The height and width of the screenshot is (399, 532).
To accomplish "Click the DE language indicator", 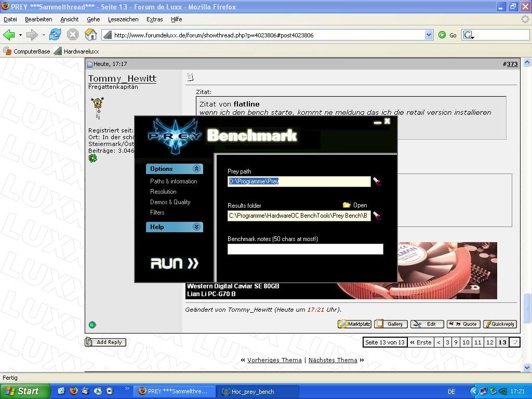I will click(451, 392).
